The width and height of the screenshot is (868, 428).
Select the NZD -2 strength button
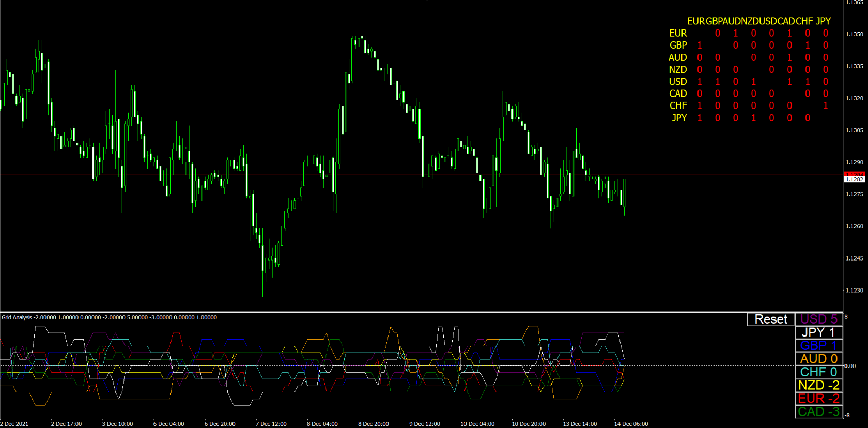(x=818, y=385)
